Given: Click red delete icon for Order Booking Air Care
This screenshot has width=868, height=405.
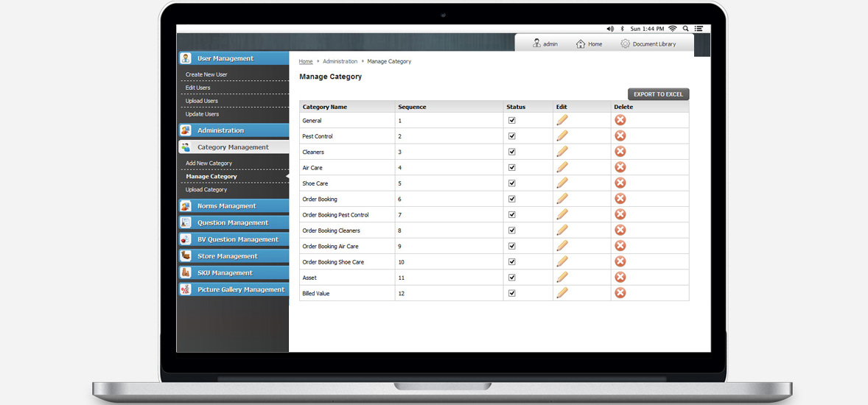Looking at the screenshot, I should click(x=620, y=246).
